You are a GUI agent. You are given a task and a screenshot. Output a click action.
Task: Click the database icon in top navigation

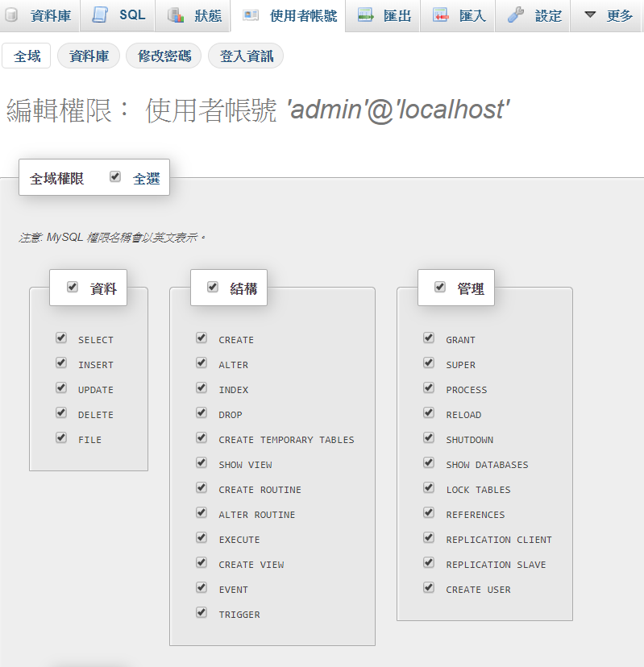(x=11, y=15)
